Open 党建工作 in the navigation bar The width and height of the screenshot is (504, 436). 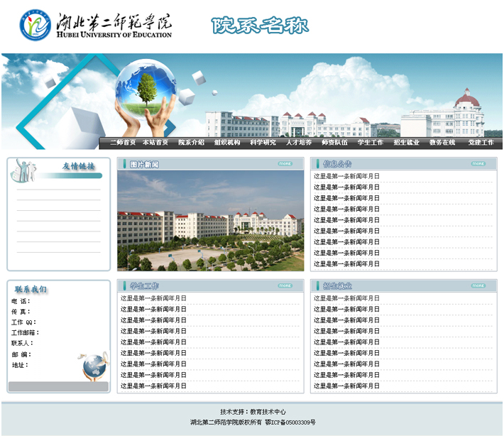481,143
